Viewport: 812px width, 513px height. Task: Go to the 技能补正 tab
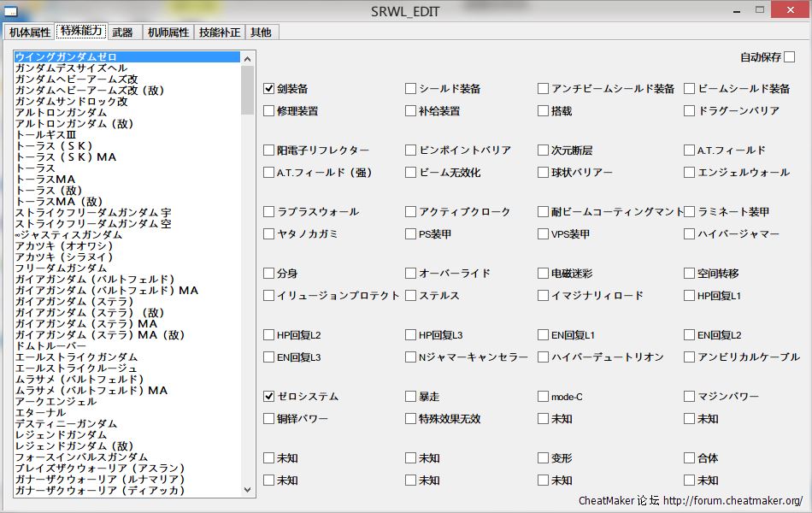220,32
